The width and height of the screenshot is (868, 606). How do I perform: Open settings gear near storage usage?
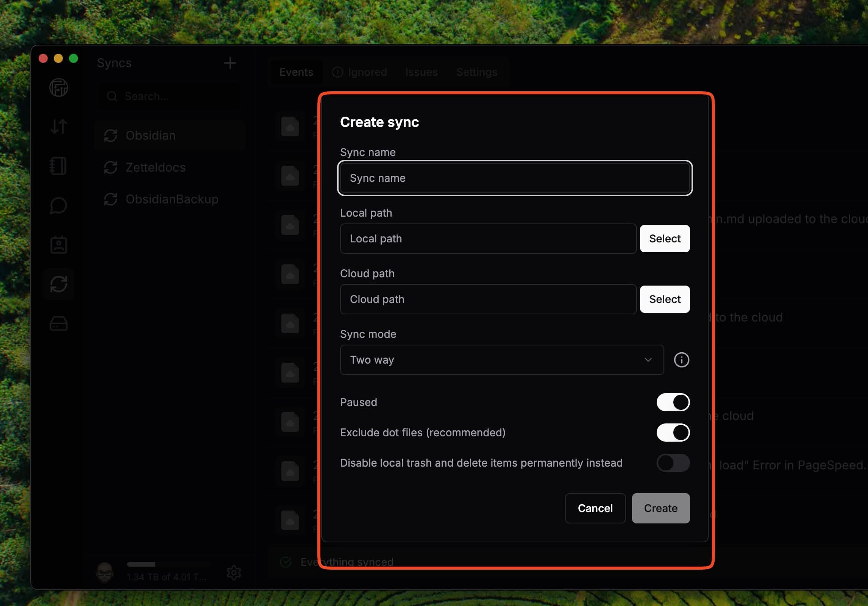click(234, 572)
